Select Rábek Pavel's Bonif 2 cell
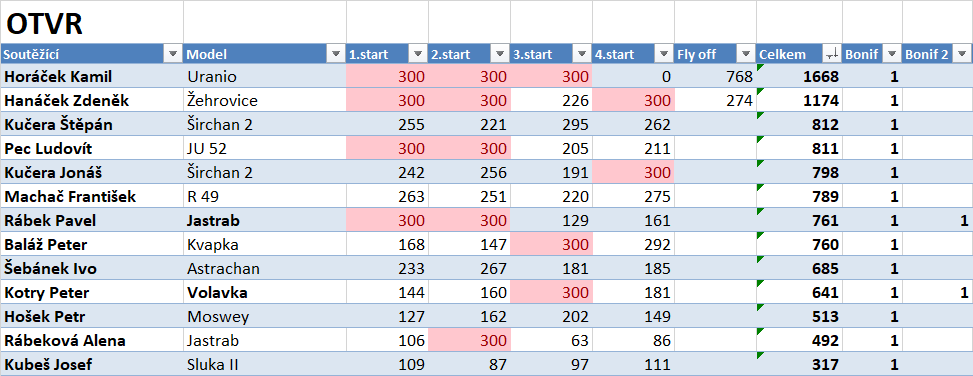The height and width of the screenshot is (376, 973). (938, 220)
